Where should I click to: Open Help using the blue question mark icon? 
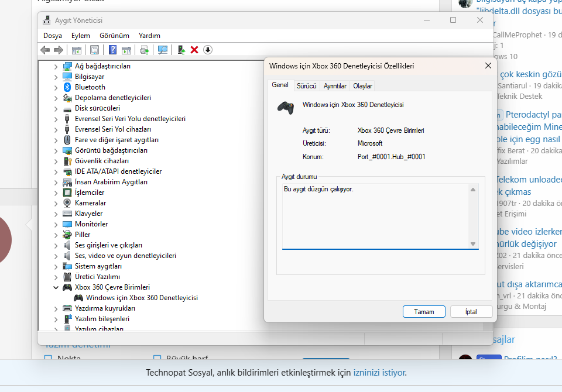tap(112, 50)
